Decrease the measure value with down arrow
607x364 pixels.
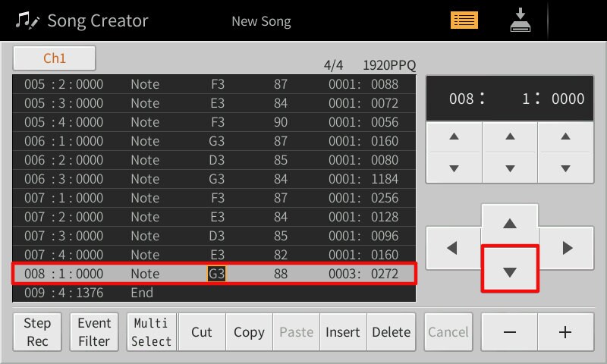454,168
